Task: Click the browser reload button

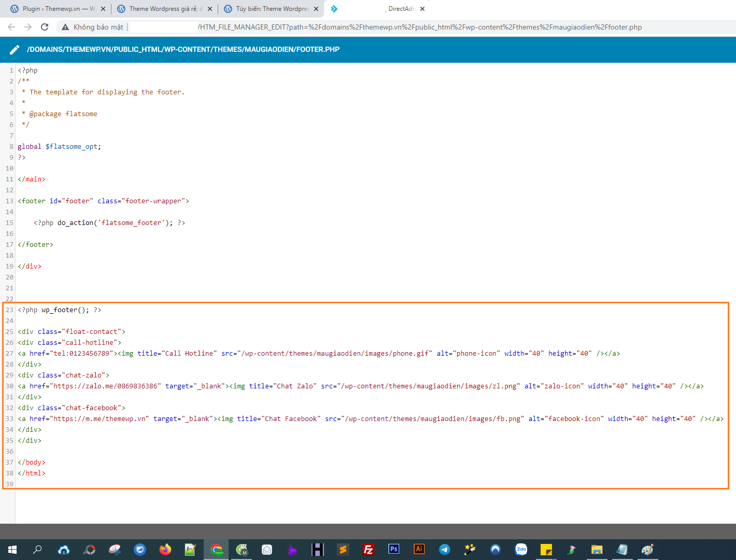Action: pyautogui.click(x=45, y=26)
